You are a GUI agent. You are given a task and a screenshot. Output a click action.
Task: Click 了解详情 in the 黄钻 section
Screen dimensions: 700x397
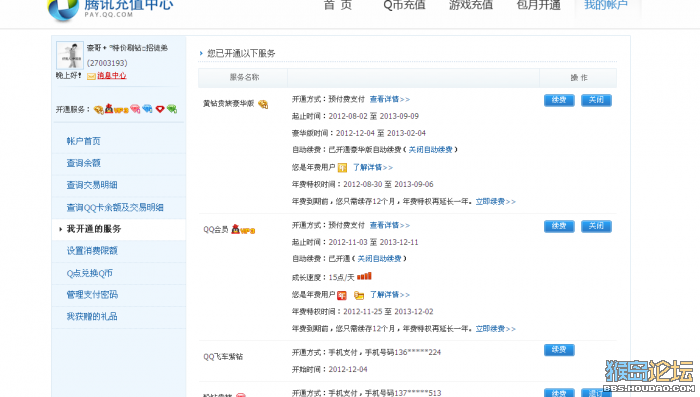click(x=373, y=167)
